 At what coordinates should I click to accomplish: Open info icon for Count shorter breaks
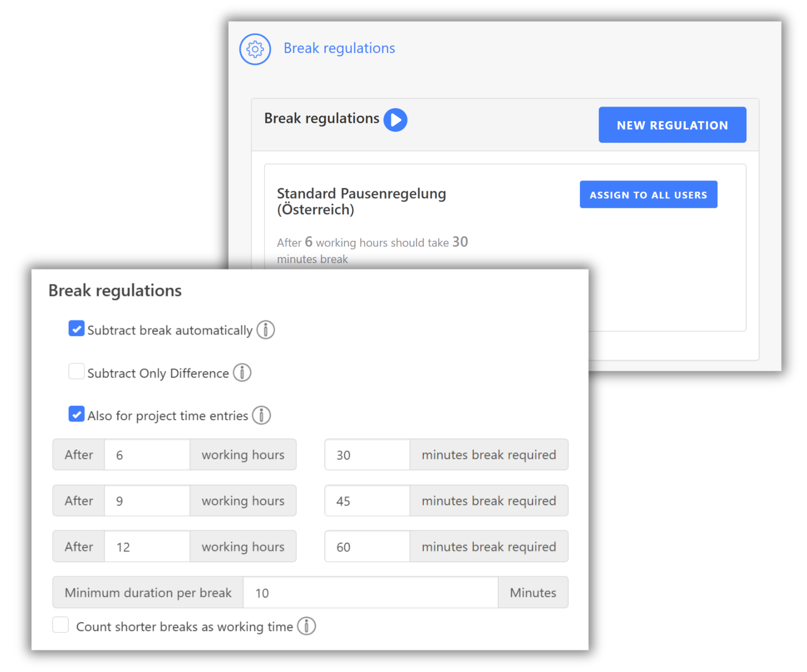click(306, 626)
